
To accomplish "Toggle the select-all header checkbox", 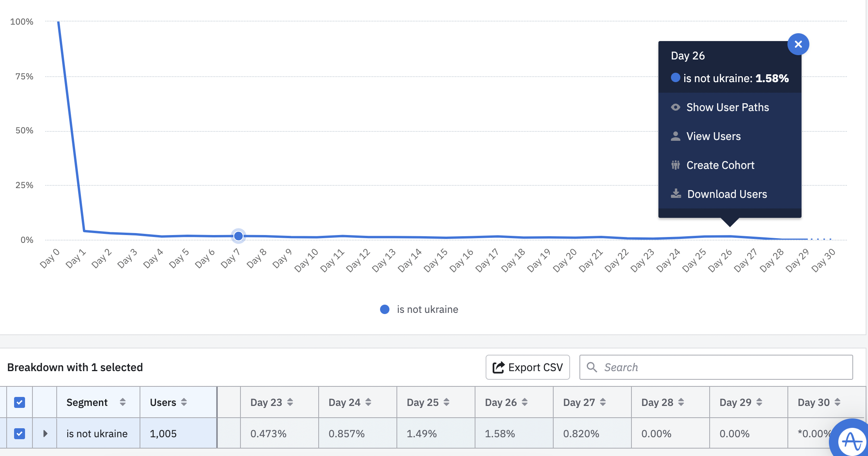I will 20,402.
